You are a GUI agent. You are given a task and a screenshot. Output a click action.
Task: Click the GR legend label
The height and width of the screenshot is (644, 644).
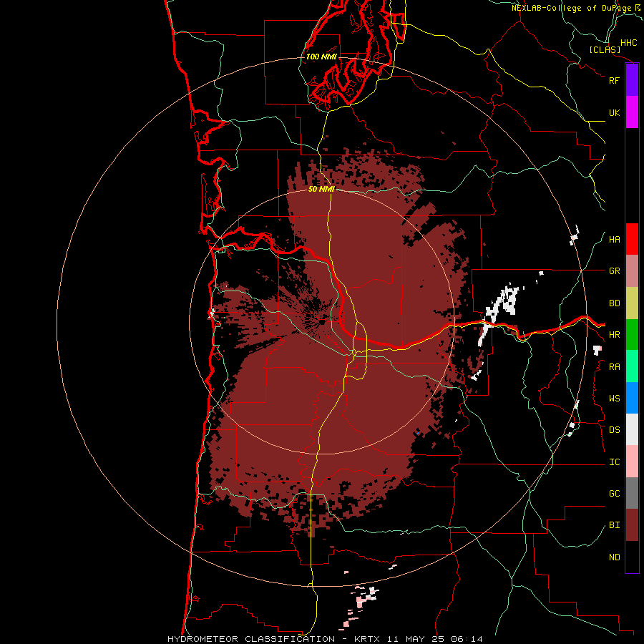[614, 271]
